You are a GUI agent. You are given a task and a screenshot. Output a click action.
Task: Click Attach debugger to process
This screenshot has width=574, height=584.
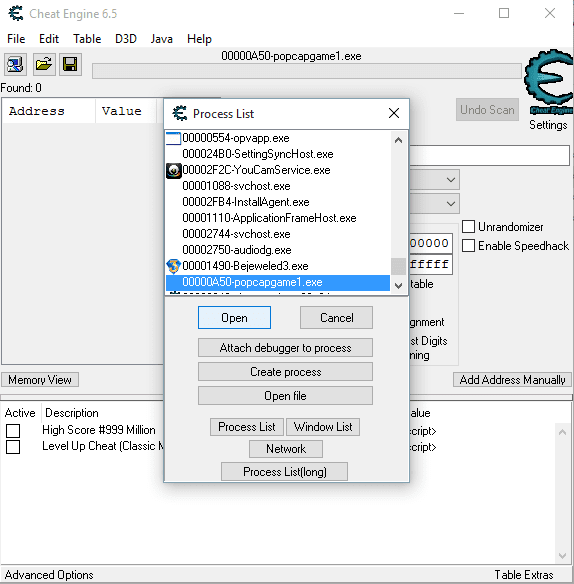(x=285, y=348)
